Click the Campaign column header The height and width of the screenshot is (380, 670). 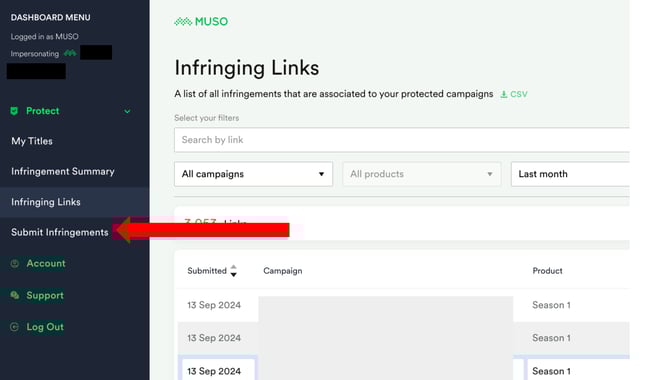click(x=282, y=271)
